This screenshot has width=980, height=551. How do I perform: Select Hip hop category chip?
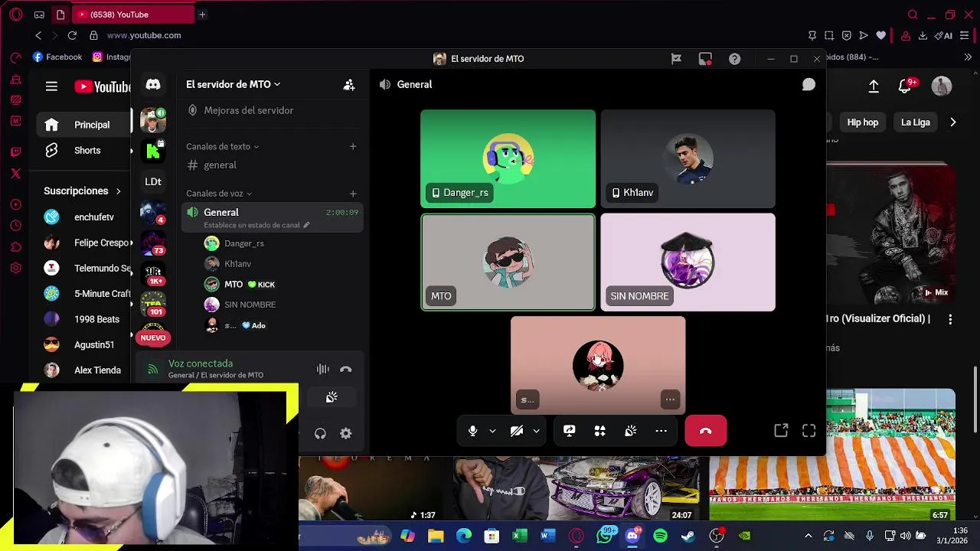862,122
